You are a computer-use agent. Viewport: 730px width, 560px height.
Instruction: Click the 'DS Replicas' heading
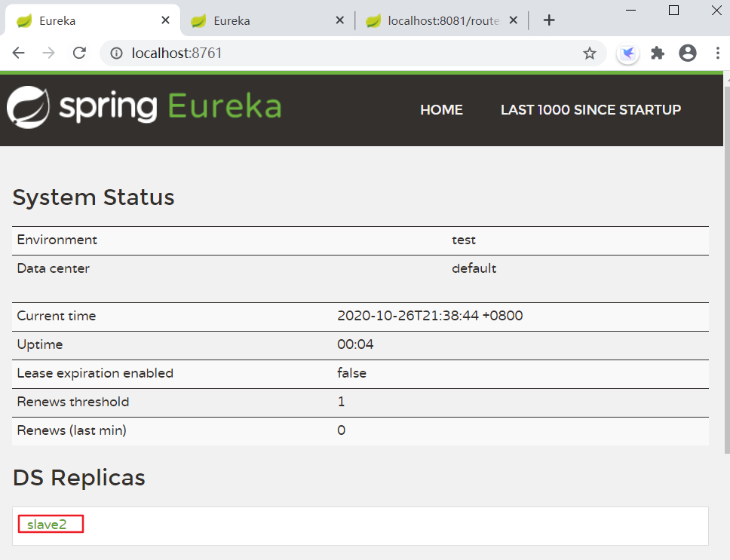point(79,478)
